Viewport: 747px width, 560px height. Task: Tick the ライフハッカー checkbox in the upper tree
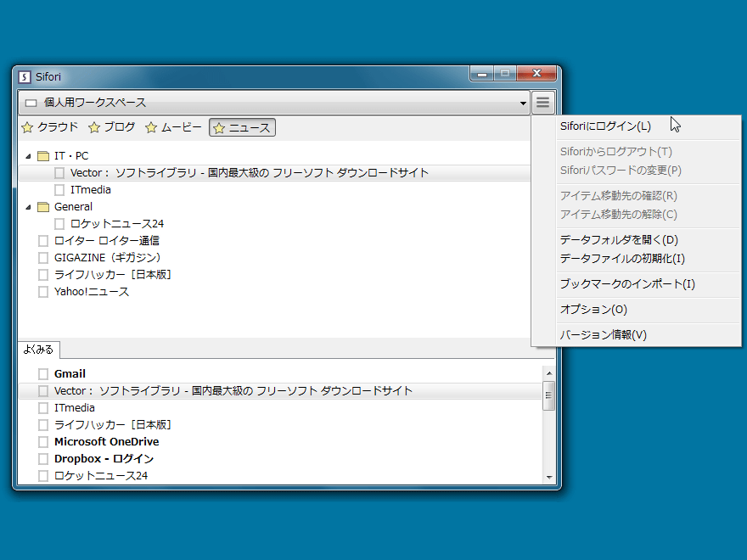tap(43, 275)
